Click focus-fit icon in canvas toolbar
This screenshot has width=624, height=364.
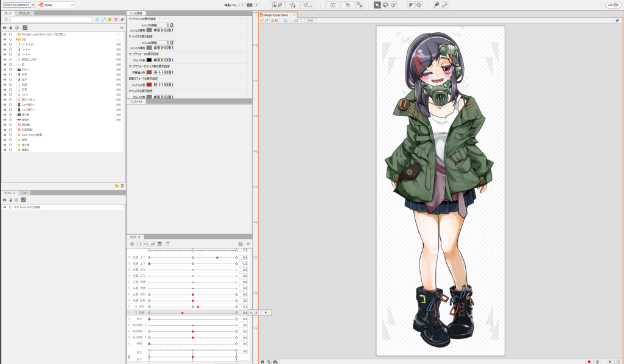click(x=286, y=20)
